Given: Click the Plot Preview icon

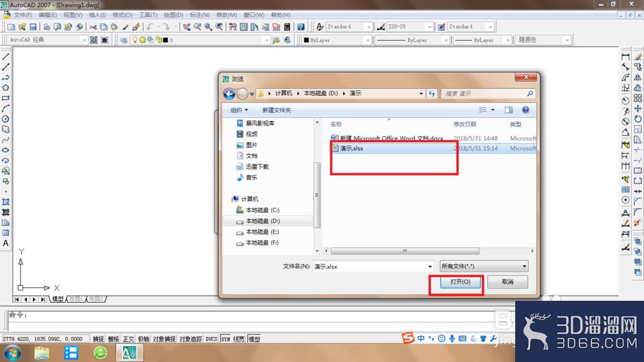Looking at the screenshot, I should click(57, 27).
